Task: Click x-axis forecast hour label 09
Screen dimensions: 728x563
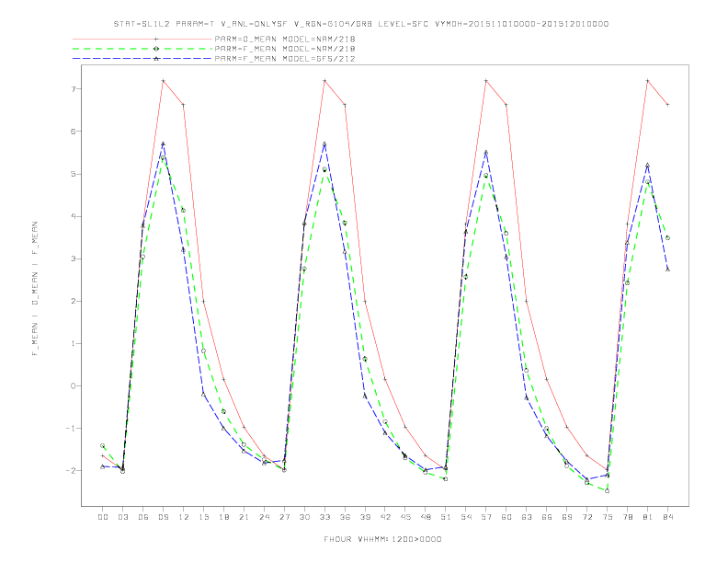Action: (x=163, y=517)
